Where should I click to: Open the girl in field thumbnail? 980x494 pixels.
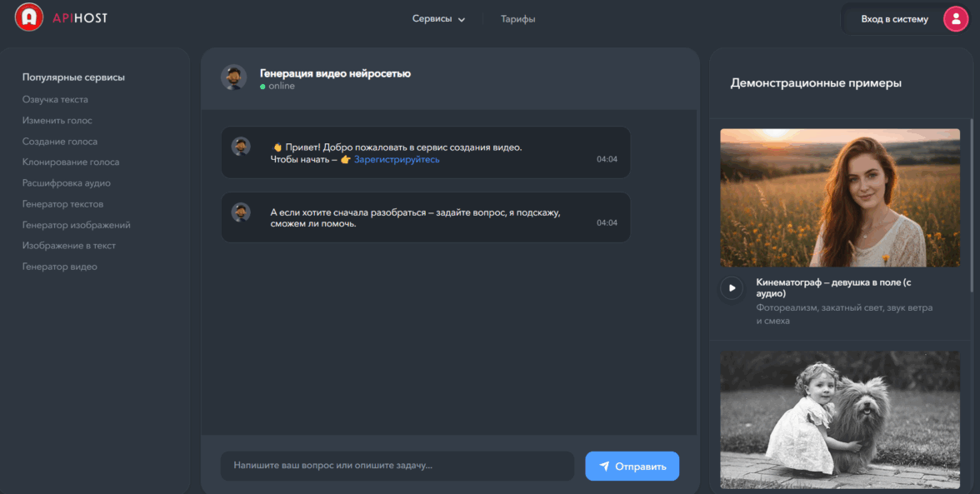[x=839, y=197]
